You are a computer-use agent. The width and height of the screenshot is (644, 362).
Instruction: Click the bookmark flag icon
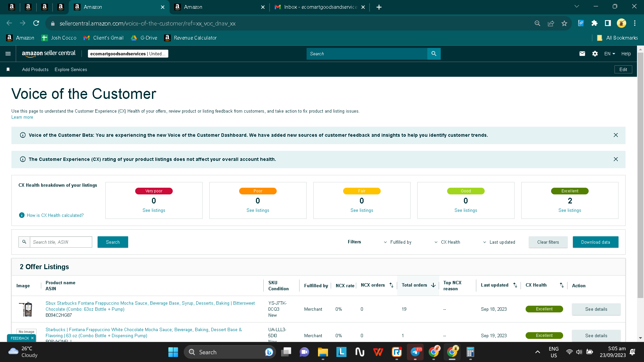(x=8, y=69)
